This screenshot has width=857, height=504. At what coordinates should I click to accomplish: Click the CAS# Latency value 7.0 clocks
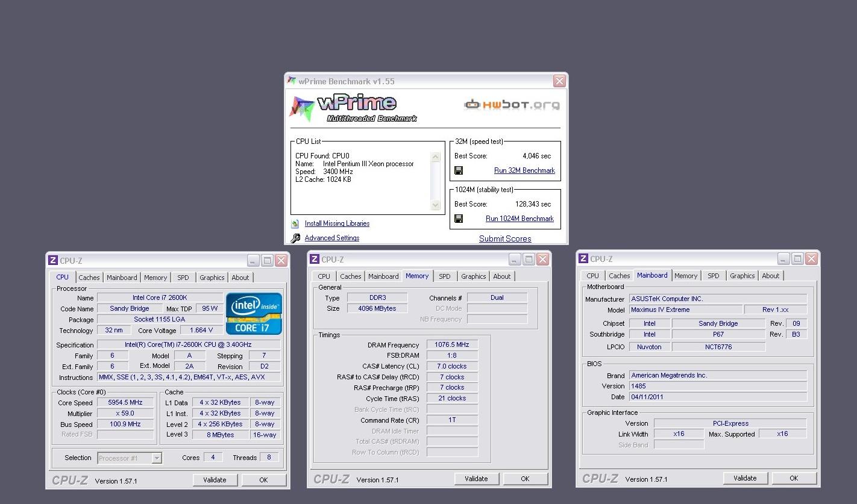click(452, 366)
